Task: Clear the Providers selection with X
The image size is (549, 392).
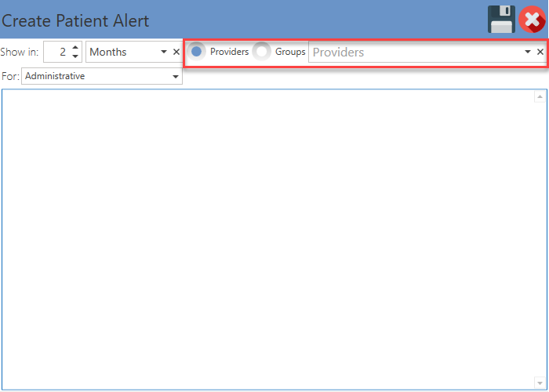Action: [x=540, y=52]
